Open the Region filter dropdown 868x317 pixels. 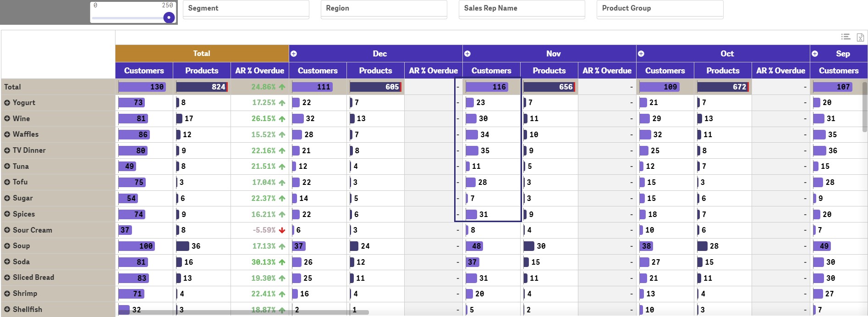click(384, 9)
